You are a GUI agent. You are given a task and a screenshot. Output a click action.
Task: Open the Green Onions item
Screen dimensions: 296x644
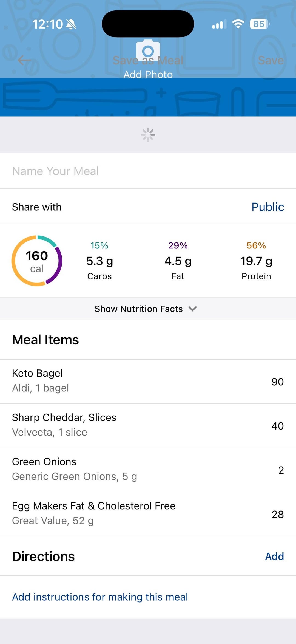[148, 470]
